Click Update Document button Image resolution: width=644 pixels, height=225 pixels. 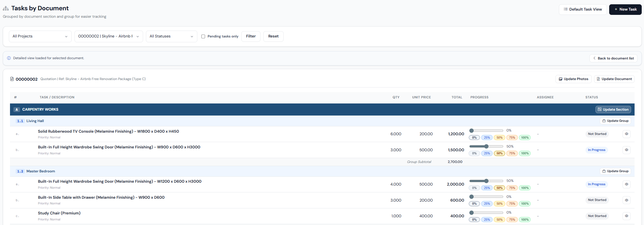[614, 79]
